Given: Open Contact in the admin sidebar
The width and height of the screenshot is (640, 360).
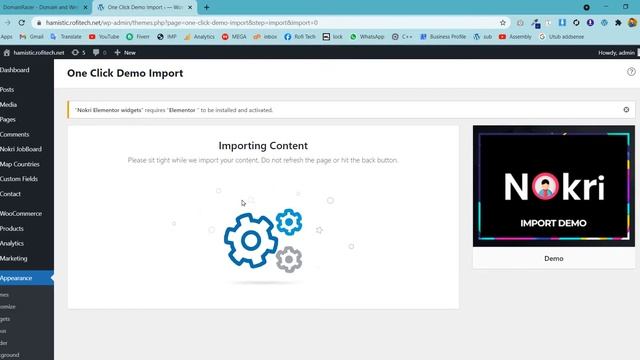Looking at the screenshot, I should tap(10, 194).
